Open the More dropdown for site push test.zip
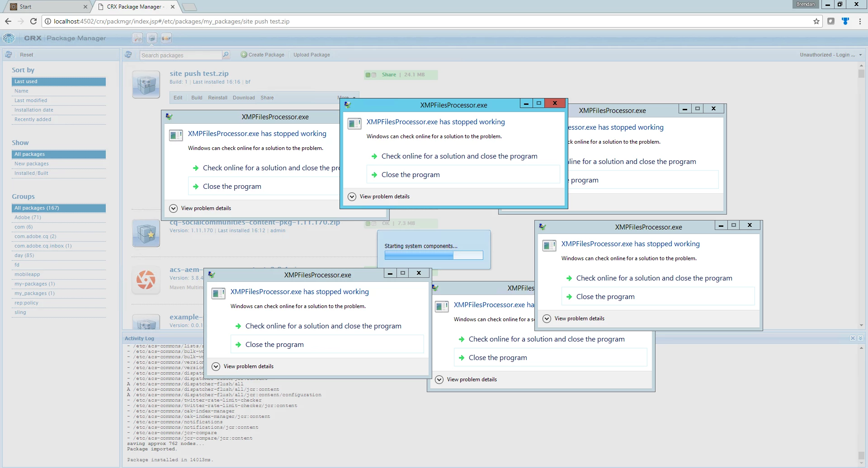 pyautogui.click(x=346, y=98)
